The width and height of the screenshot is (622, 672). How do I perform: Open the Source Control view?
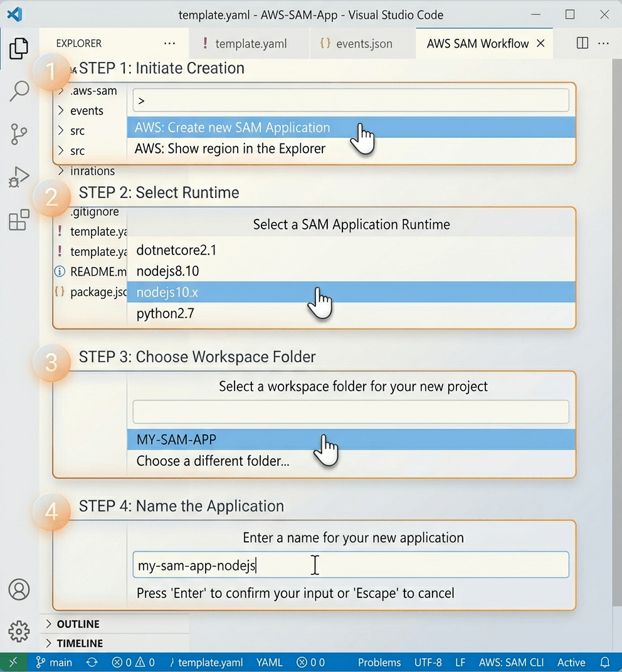19,133
